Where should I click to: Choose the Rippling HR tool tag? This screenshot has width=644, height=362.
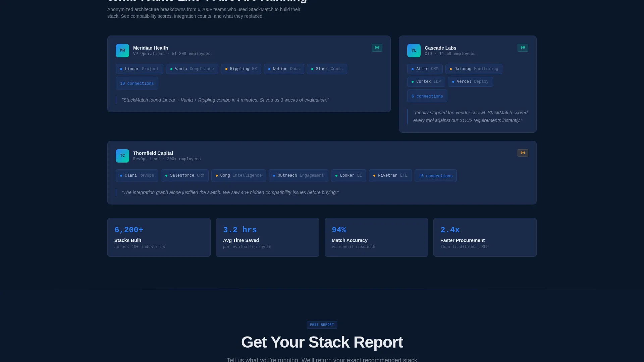(241, 69)
